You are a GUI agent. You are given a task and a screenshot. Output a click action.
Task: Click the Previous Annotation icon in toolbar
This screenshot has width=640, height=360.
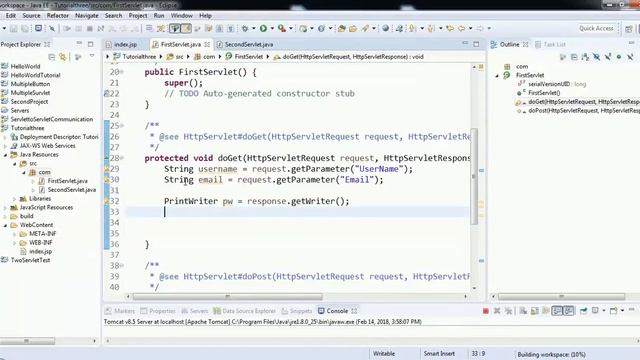(x=431, y=28)
